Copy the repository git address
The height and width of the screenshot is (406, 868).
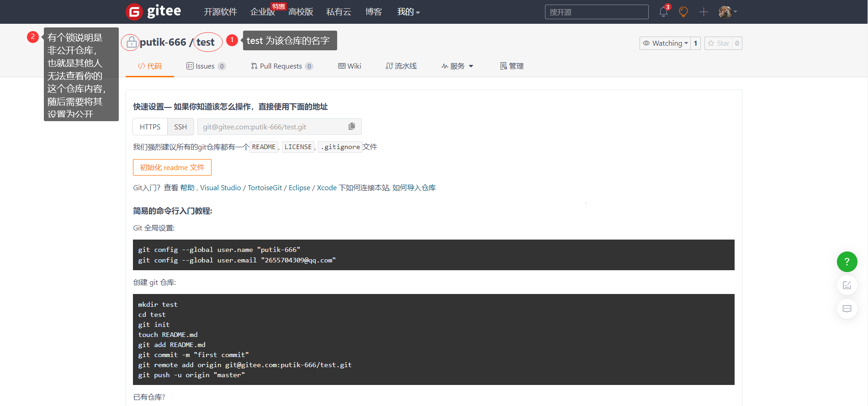[351, 127]
